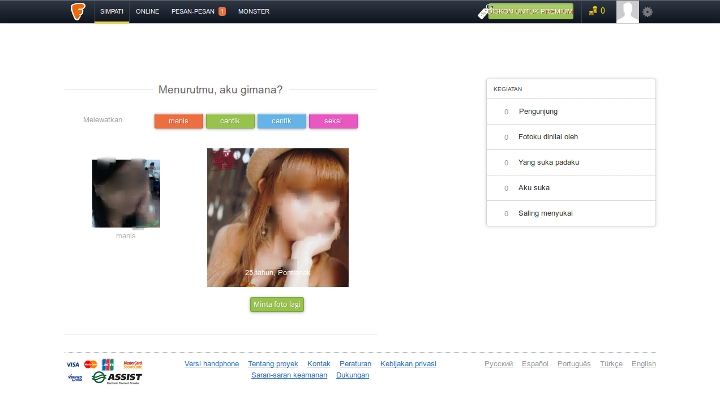Rate photo with pink 'seksi' button
The image size is (720, 403).
click(x=333, y=121)
